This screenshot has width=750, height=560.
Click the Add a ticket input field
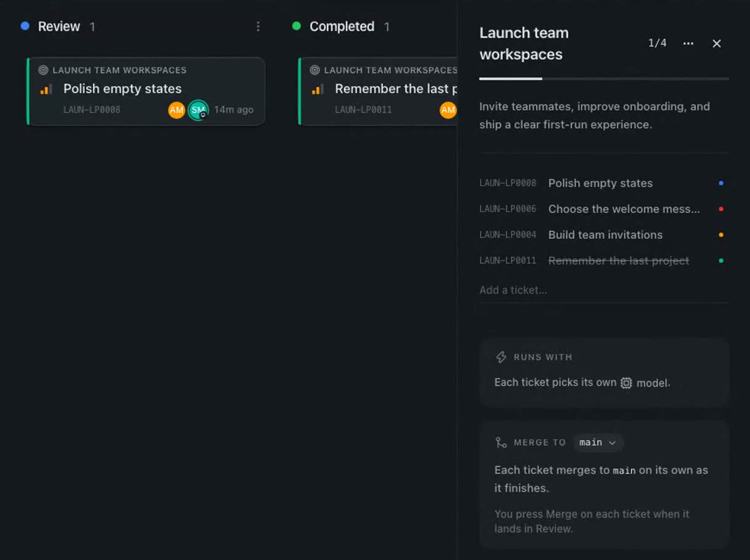(604, 290)
